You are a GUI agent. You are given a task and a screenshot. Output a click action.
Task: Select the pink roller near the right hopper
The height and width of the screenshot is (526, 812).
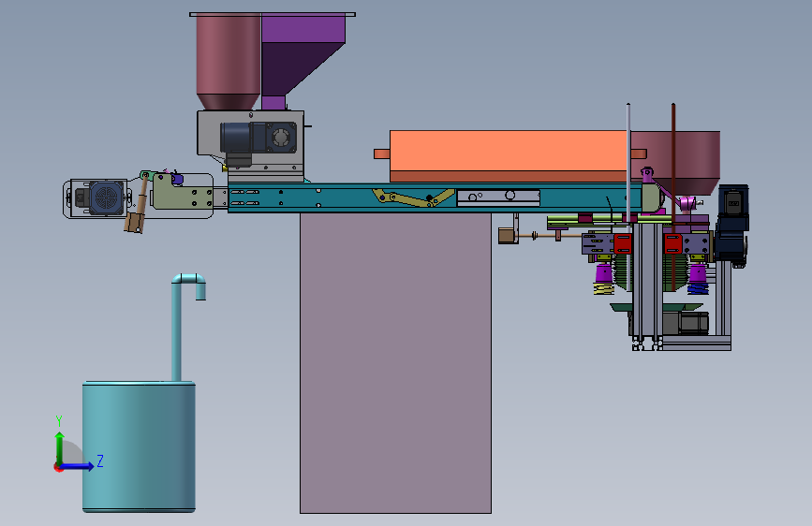[687, 203]
